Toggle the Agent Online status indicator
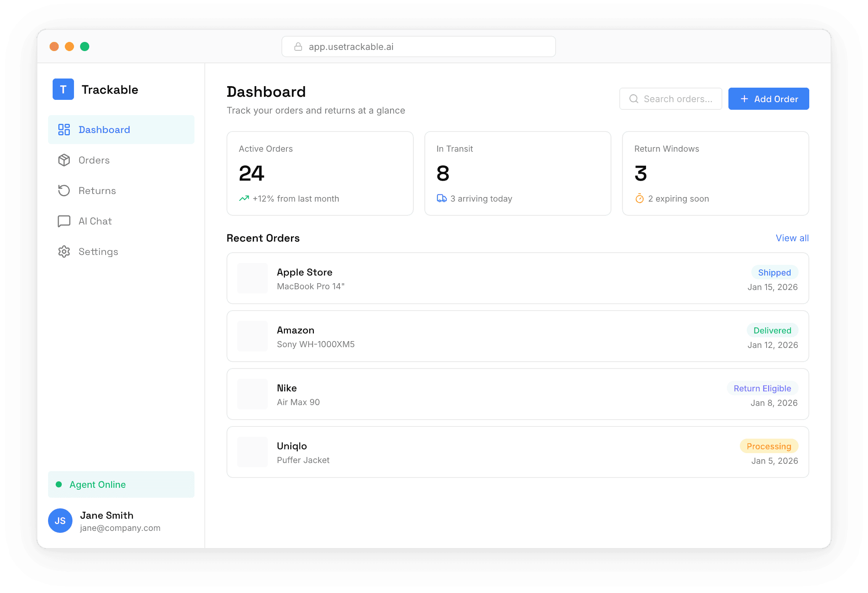868x593 pixels. 59,484
